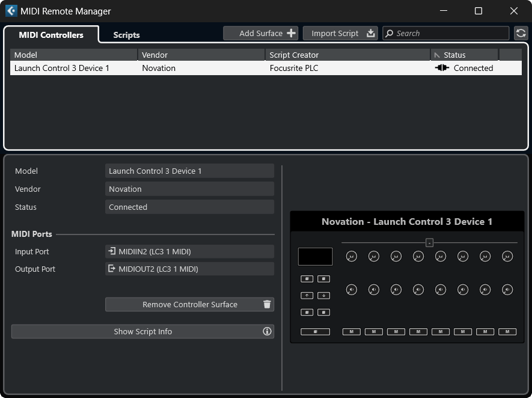Select the second volume knob in the second row
This screenshot has width=532, height=398.
(373, 290)
